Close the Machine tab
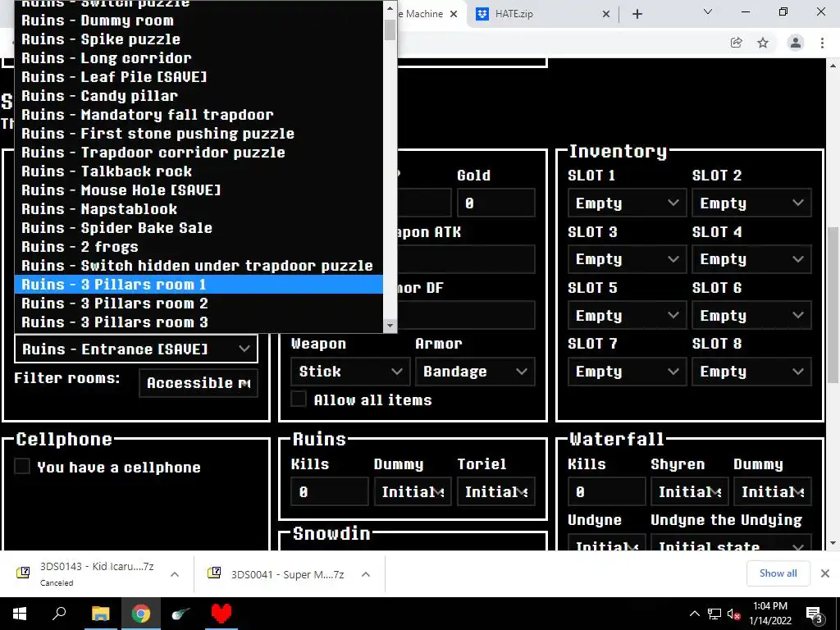The height and width of the screenshot is (630, 840). pyautogui.click(x=454, y=14)
